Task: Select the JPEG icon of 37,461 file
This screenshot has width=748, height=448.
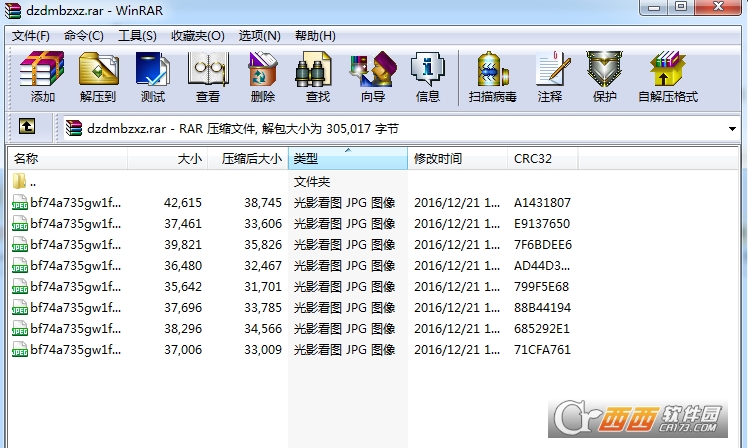Action: [x=20, y=224]
